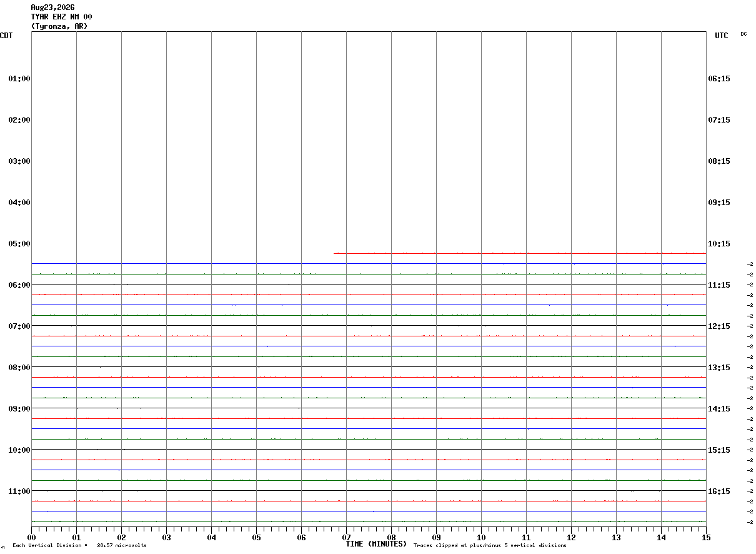Screen dimensions: 756x554
Task: Click the 16:15 UTC time label
Action: (x=719, y=491)
